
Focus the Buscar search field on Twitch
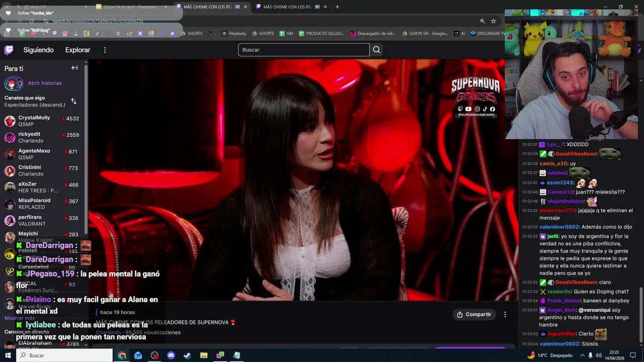pos(303,50)
